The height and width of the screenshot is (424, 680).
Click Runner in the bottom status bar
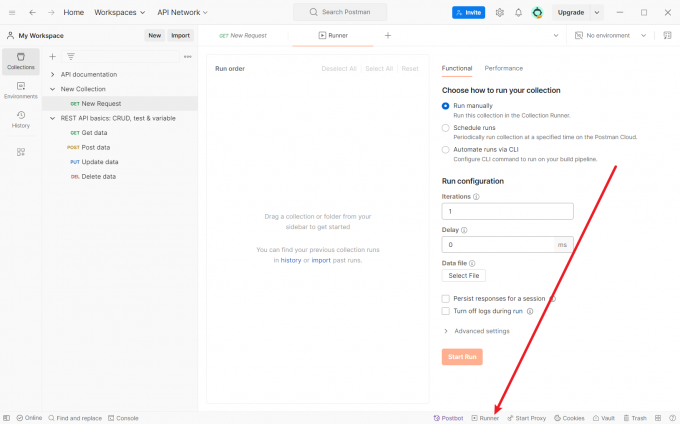point(485,418)
